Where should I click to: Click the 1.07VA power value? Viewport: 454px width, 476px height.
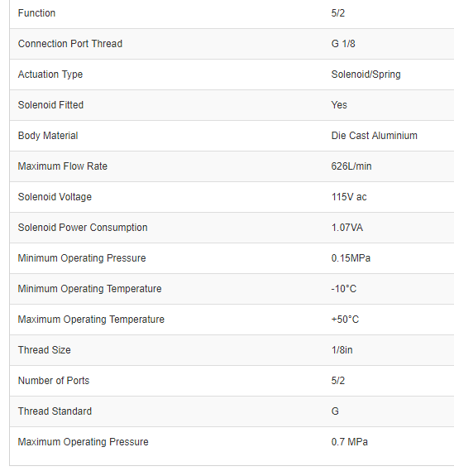(x=347, y=228)
